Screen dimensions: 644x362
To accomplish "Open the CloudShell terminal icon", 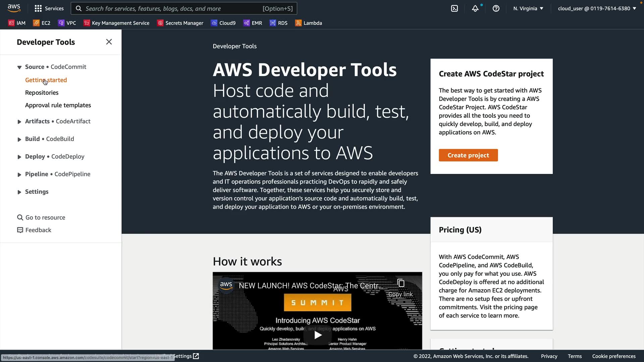I will pyautogui.click(x=454, y=8).
